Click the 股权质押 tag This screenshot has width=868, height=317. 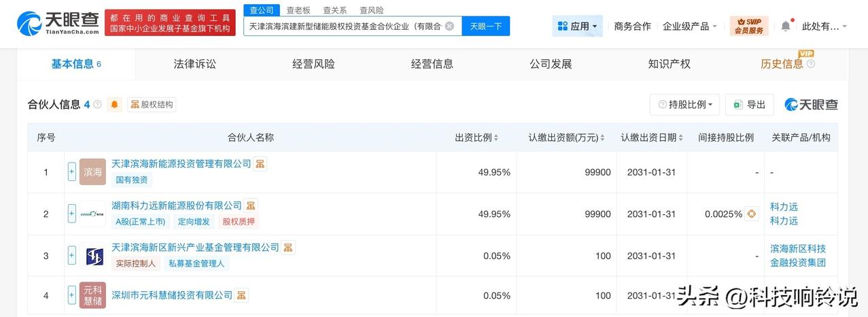click(x=239, y=222)
